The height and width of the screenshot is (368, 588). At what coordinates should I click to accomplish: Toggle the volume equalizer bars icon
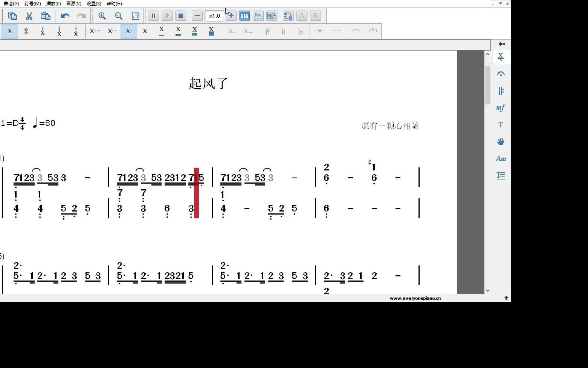pyautogui.click(x=258, y=16)
